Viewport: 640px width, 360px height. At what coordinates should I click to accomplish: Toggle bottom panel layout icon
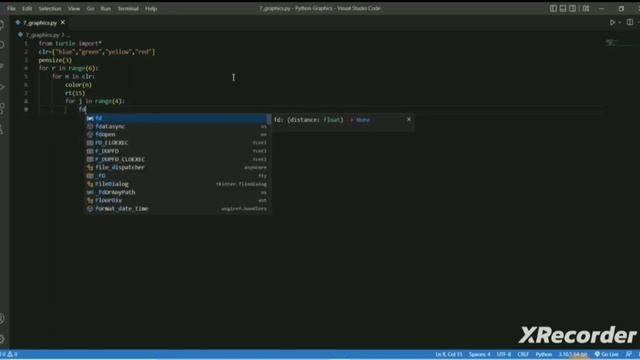(x=563, y=8)
